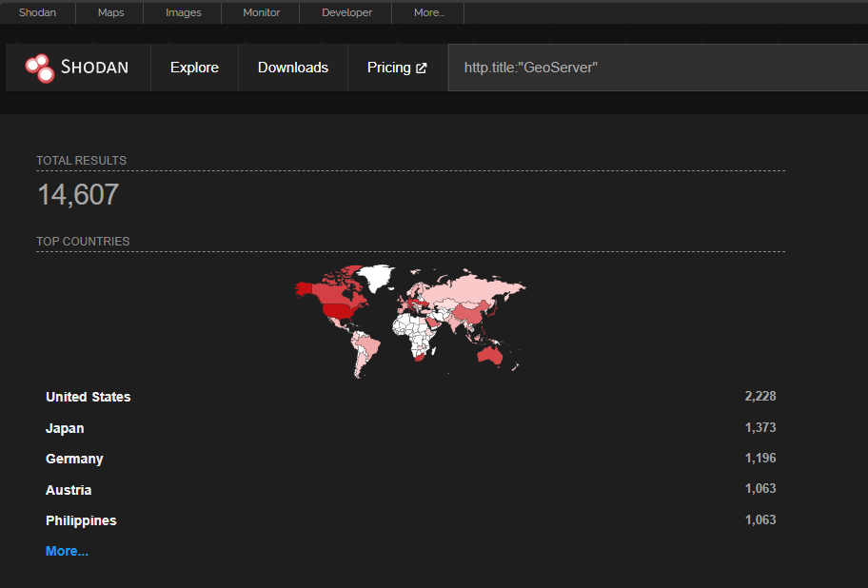Image resolution: width=868 pixels, height=588 pixels.
Task: Select Germany in Top Countries
Action: click(x=74, y=459)
